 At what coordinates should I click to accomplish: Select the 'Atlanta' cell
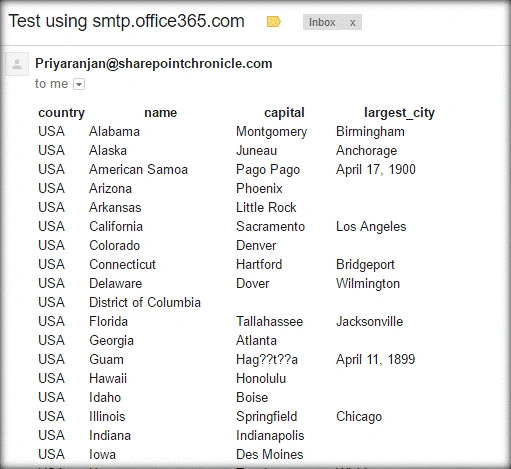click(256, 340)
